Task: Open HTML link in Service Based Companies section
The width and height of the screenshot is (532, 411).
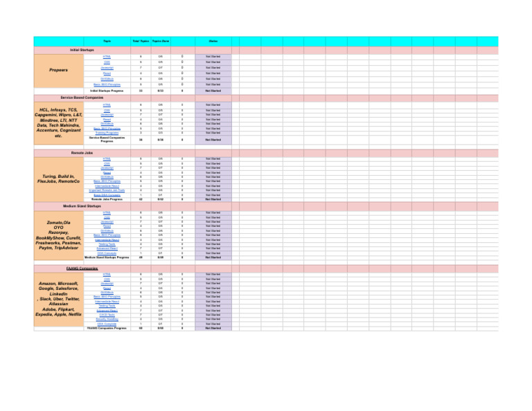Action: point(107,105)
